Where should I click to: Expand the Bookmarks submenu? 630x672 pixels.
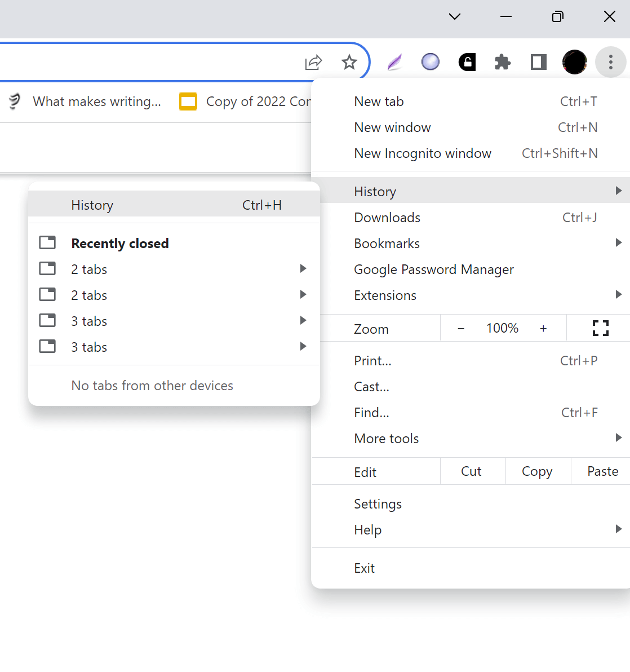click(387, 243)
